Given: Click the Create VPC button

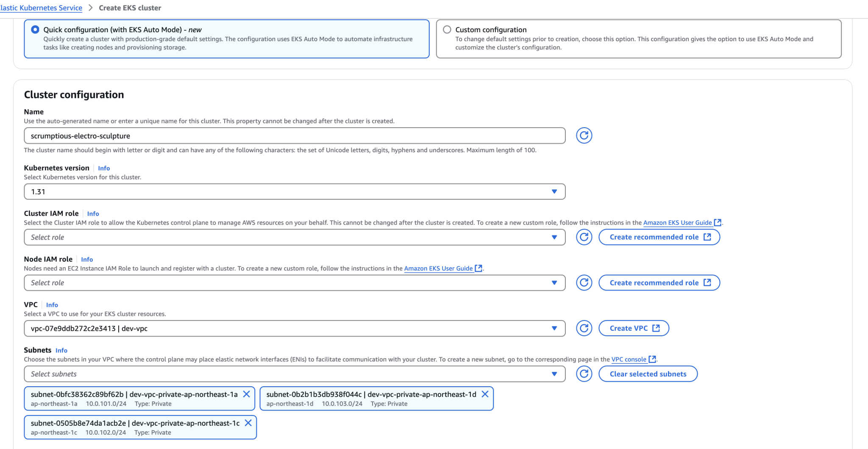Looking at the screenshot, I should (633, 328).
